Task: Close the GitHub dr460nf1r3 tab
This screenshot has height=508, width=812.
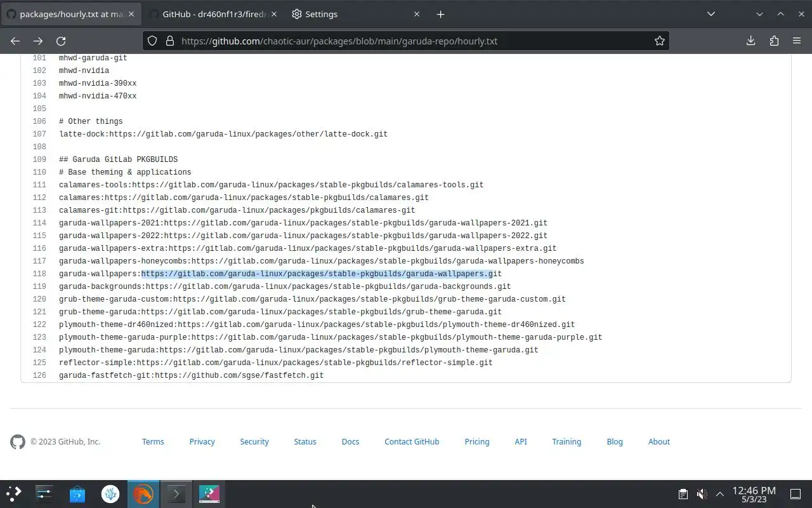Action: point(274,14)
